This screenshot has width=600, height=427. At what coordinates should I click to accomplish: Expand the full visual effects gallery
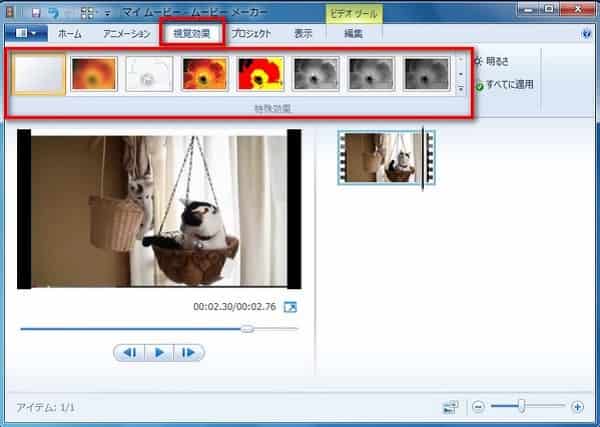(461, 88)
